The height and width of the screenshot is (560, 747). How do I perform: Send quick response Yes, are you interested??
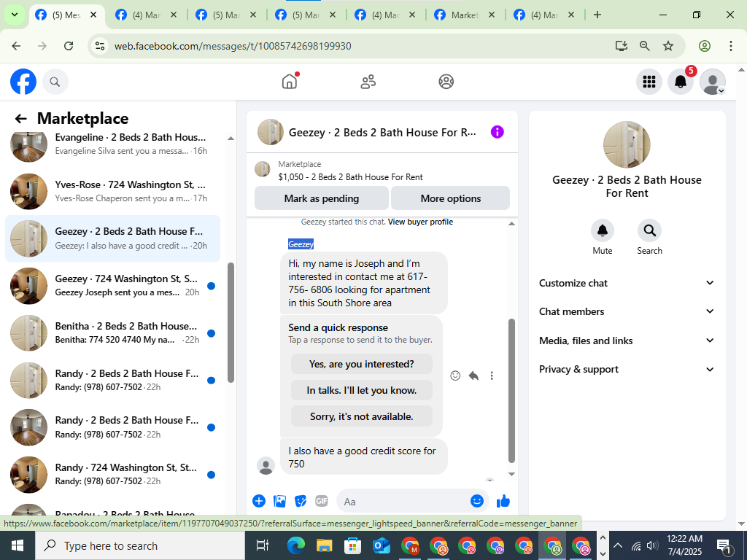tap(362, 364)
